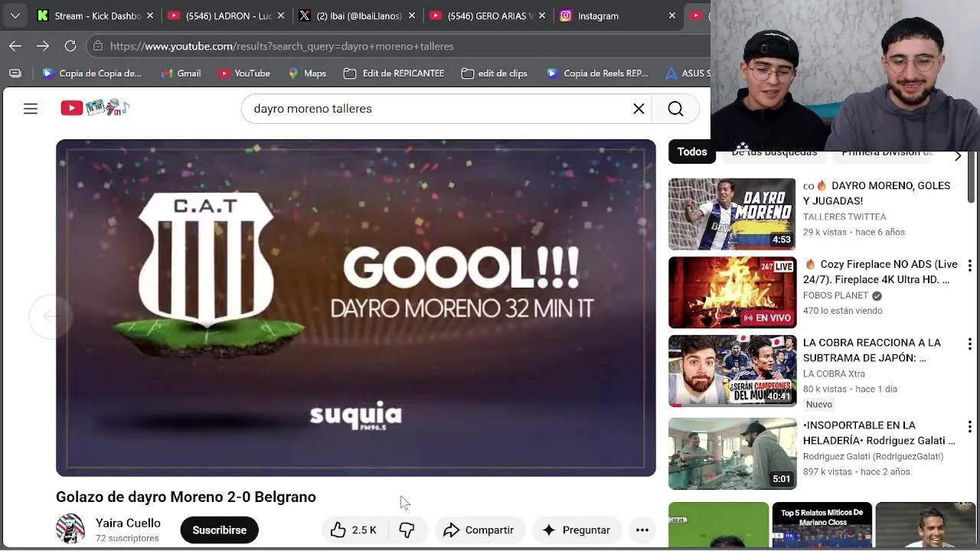Switch to the Instagram tab
The image size is (980, 551).
point(609,15)
